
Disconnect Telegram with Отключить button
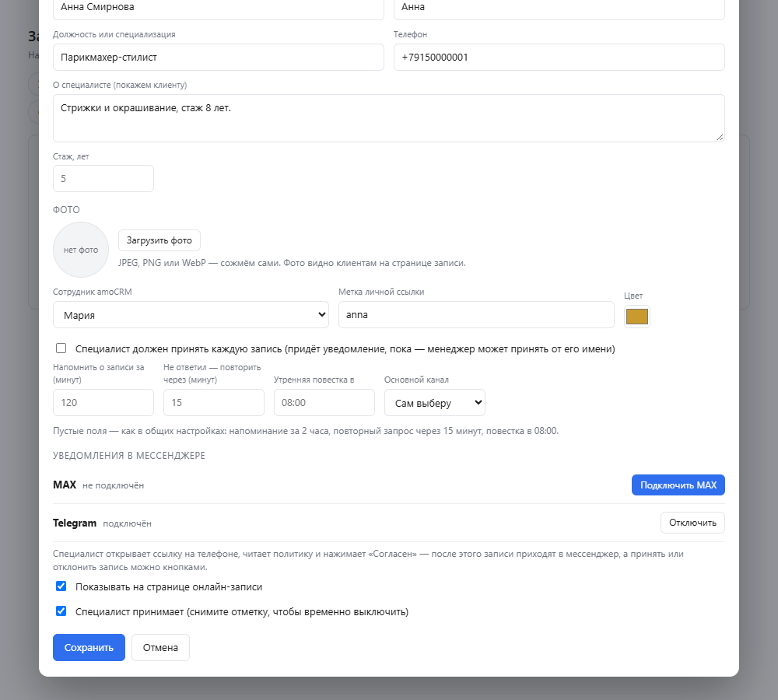(x=692, y=523)
